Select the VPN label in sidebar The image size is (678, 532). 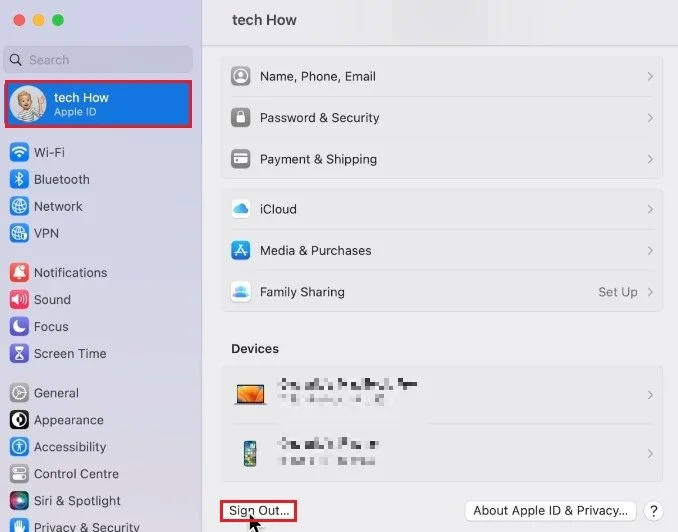click(46, 233)
